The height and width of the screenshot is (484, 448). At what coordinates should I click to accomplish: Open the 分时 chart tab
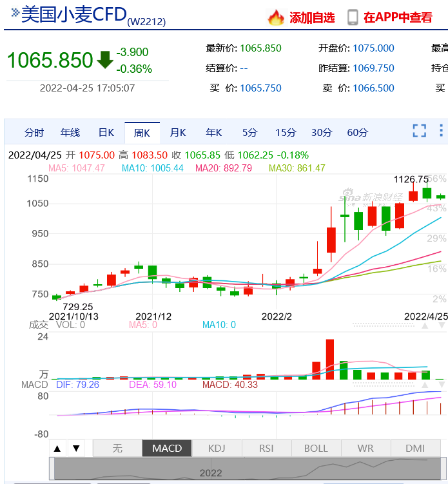34,133
